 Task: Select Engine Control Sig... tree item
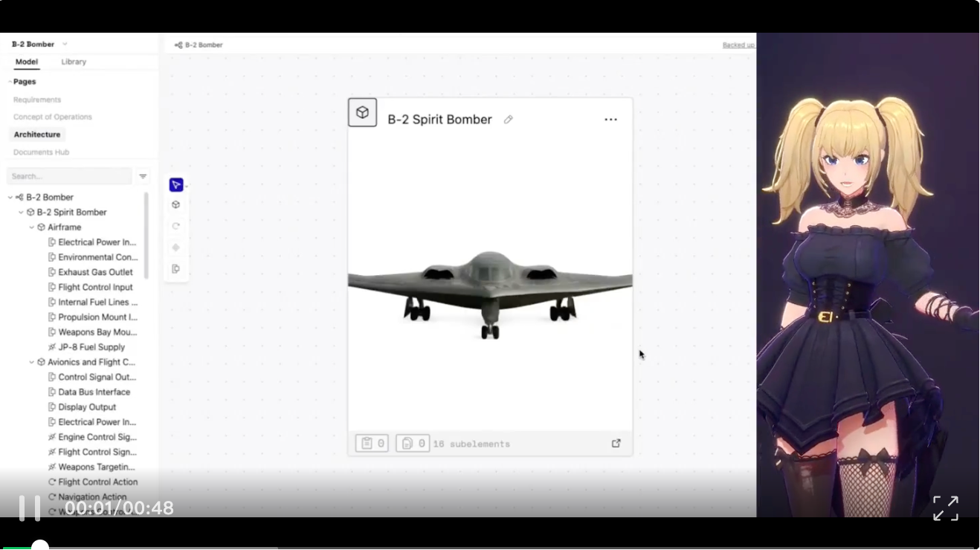[91, 437]
